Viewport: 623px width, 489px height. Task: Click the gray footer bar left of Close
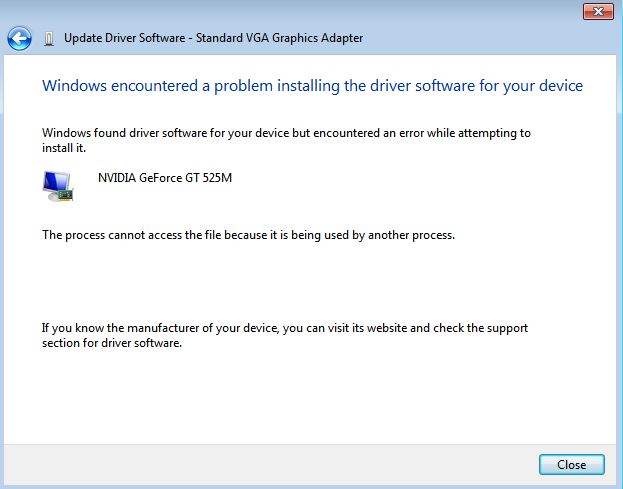click(270, 464)
